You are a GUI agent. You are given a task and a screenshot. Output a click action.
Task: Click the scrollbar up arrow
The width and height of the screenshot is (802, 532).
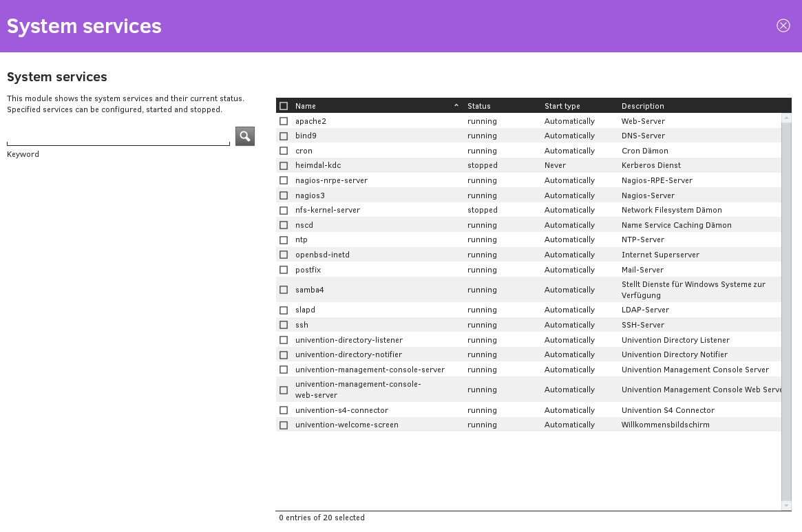tap(786, 118)
